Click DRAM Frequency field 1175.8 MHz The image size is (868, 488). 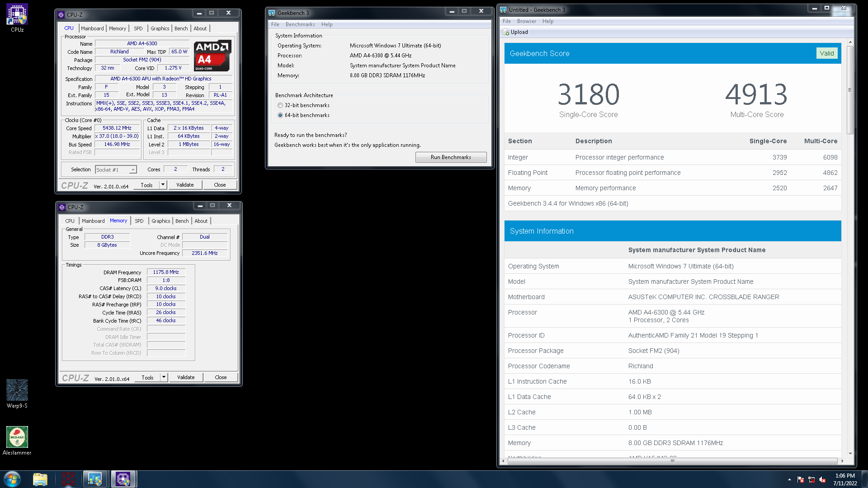click(x=166, y=272)
